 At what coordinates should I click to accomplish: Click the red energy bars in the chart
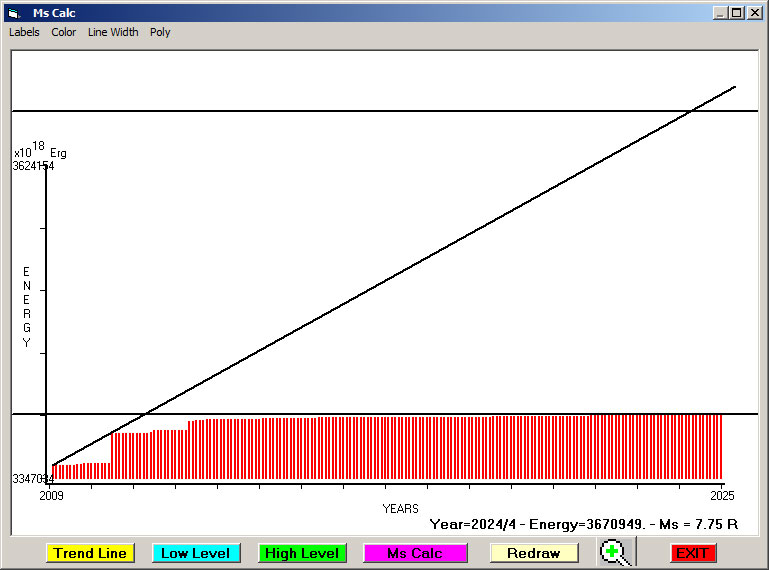400,448
